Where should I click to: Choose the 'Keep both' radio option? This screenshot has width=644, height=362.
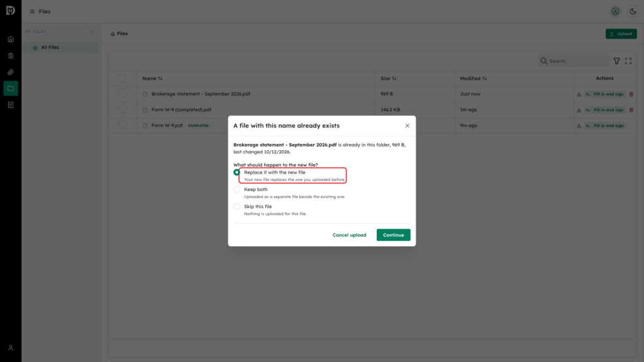(x=236, y=190)
